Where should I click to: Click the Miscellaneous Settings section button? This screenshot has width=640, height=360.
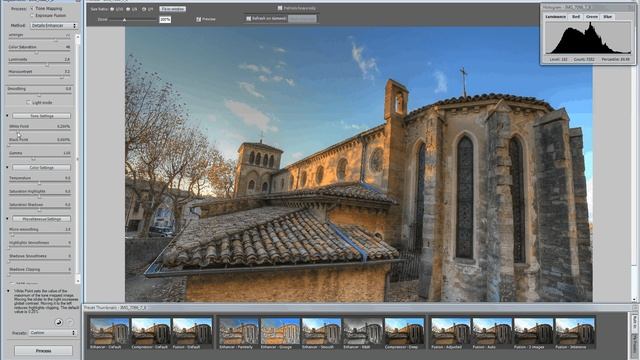(x=42, y=219)
